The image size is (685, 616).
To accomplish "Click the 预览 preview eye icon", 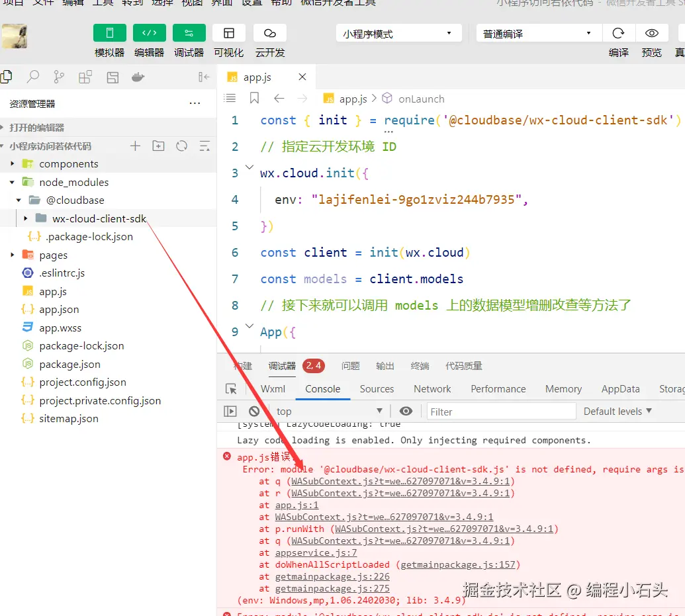I will (652, 33).
